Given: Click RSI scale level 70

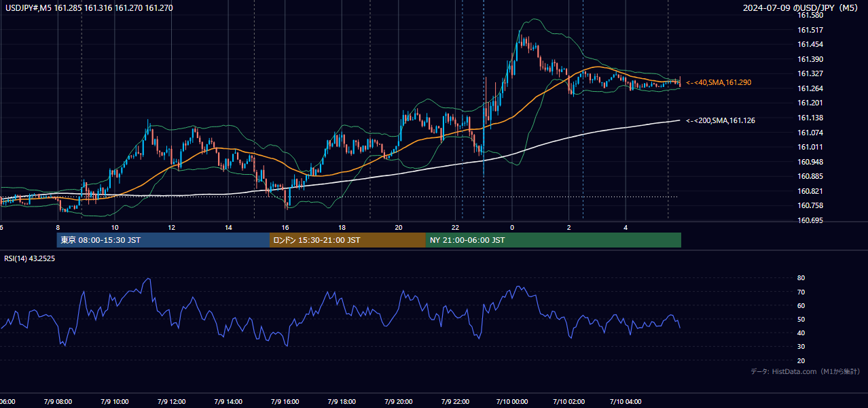Looking at the screenshot, I should tap(801, 292).
